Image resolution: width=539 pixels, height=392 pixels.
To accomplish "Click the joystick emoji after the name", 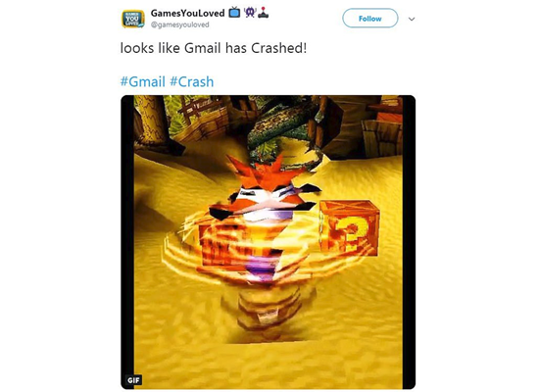I will point(264,13).
